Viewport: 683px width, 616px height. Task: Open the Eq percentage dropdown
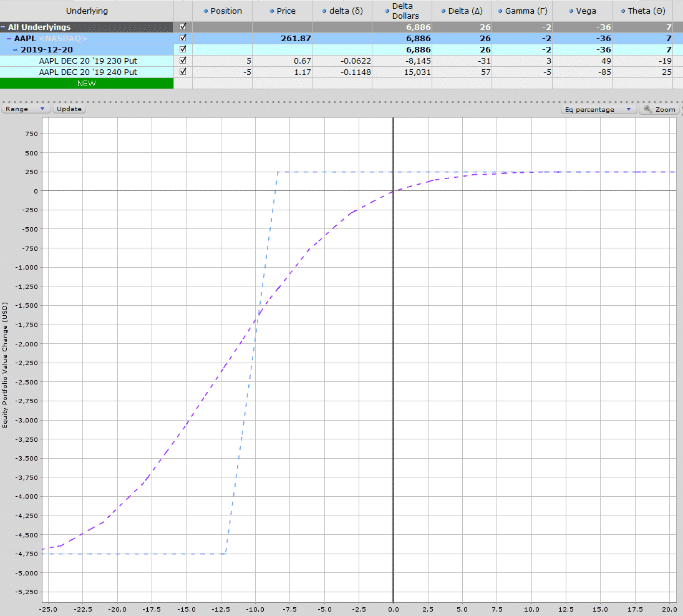click(598, 109)
